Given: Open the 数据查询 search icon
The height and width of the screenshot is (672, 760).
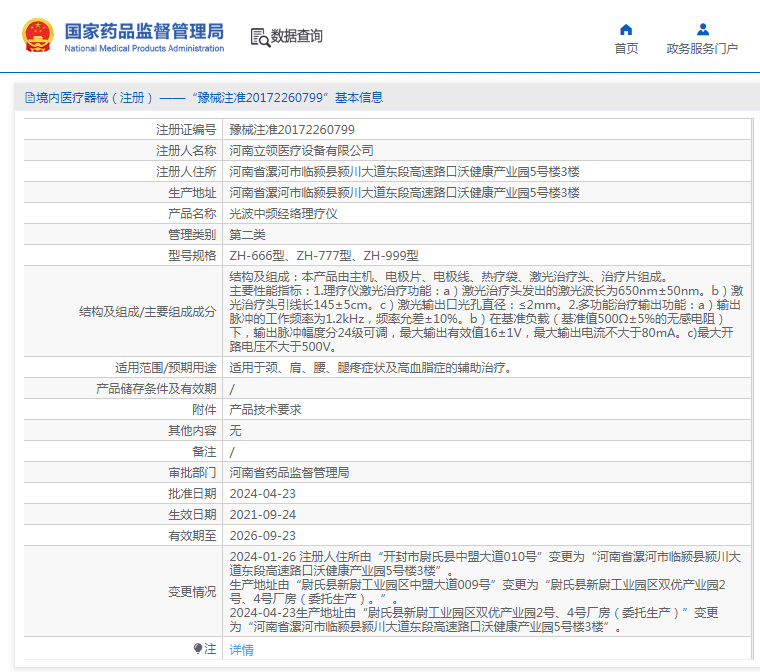Looking at the screenshot, I should (260, 37).
